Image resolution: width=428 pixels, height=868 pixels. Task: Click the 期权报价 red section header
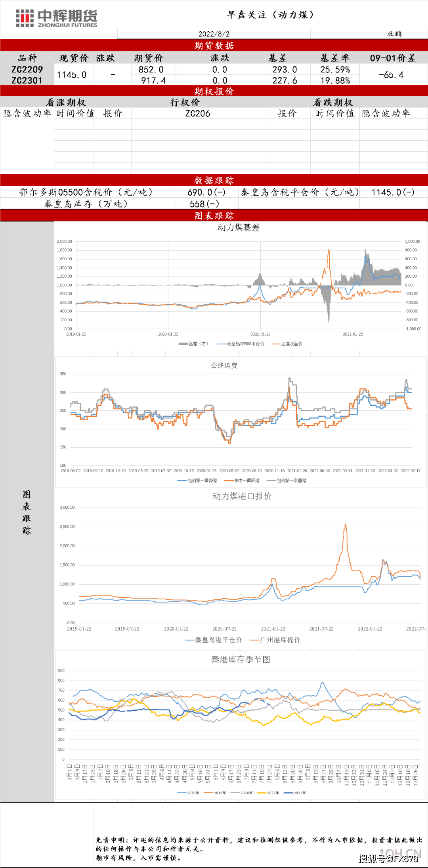(x=214, y=92)
